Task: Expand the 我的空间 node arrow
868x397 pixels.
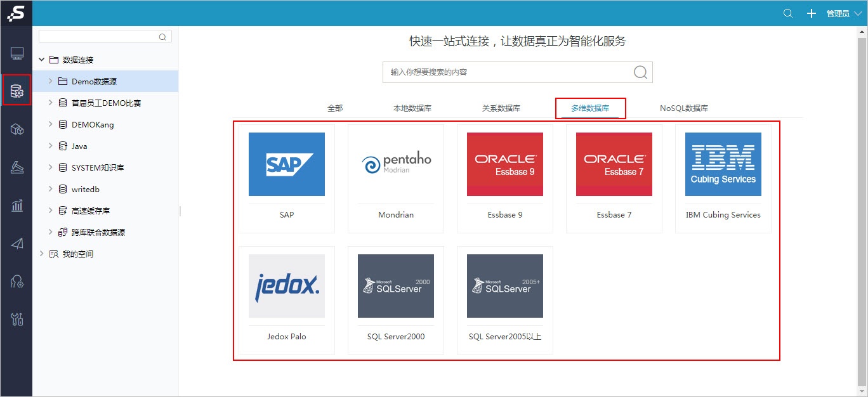Action: click(42, 254)
